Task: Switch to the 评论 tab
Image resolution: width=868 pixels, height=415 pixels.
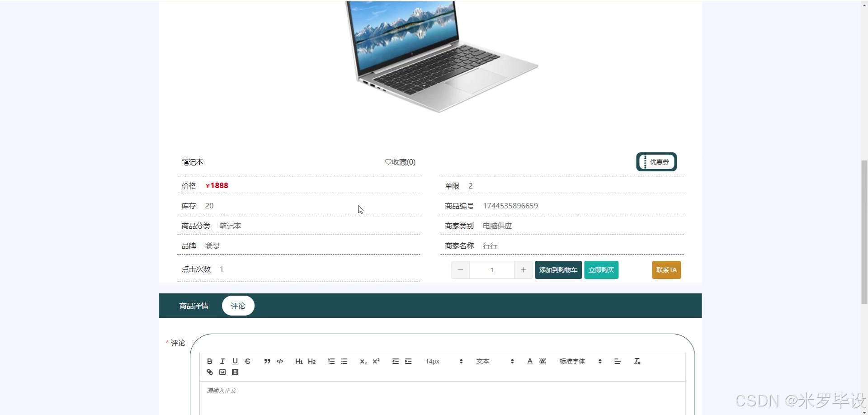Action: click(x=238, y=306)
